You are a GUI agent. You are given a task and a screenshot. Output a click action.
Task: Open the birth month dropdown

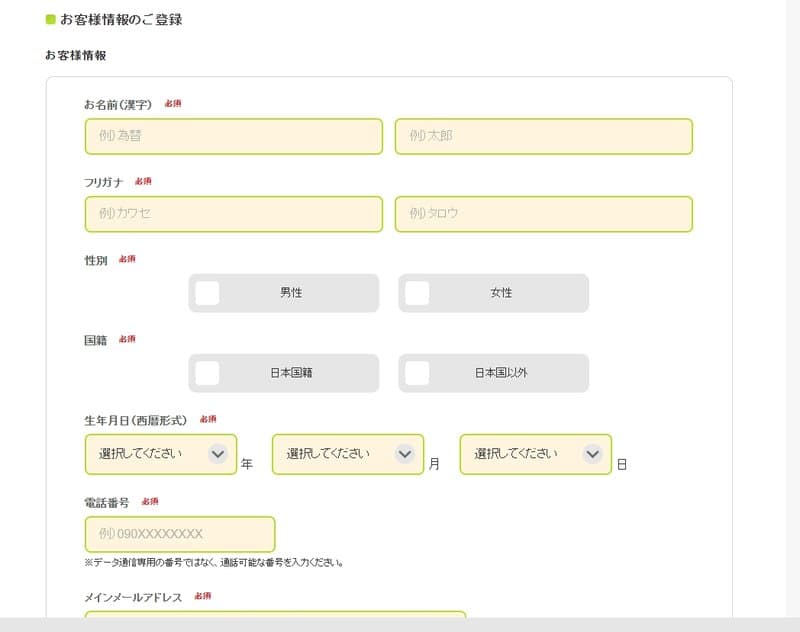point(345,455)
